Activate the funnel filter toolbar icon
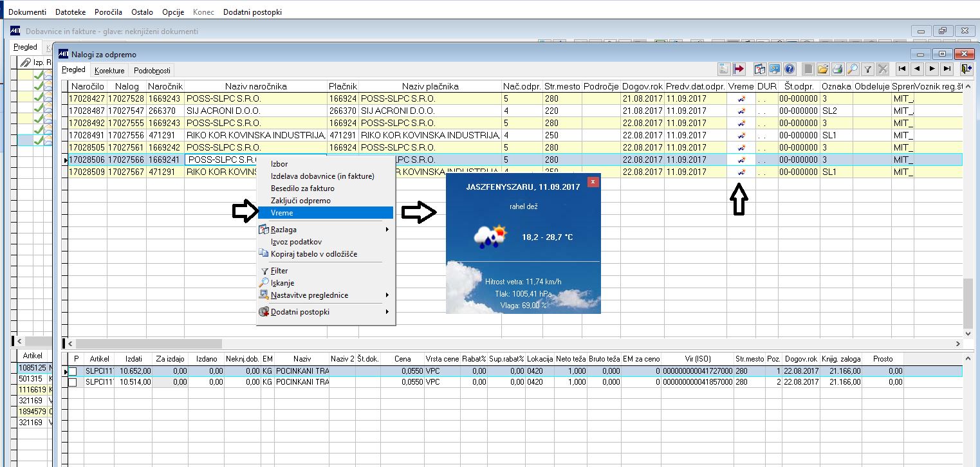Screen dimensions: 980x467 coord(867,69)
